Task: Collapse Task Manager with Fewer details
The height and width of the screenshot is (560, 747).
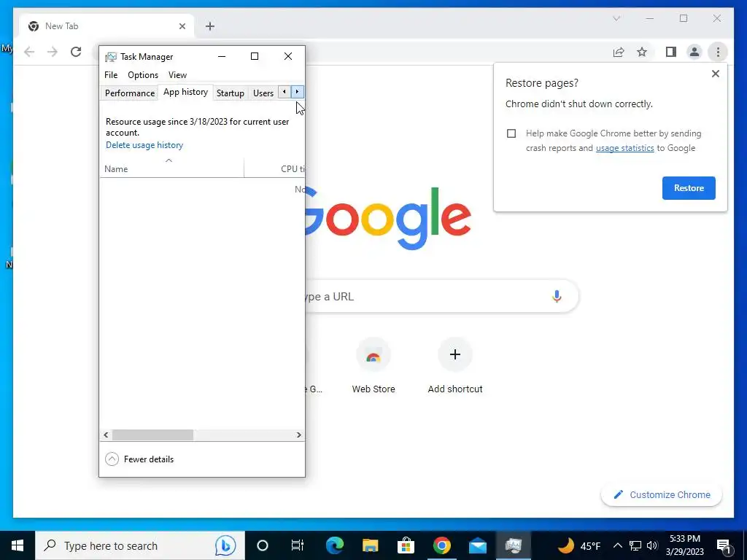Action: pos(139,459)
